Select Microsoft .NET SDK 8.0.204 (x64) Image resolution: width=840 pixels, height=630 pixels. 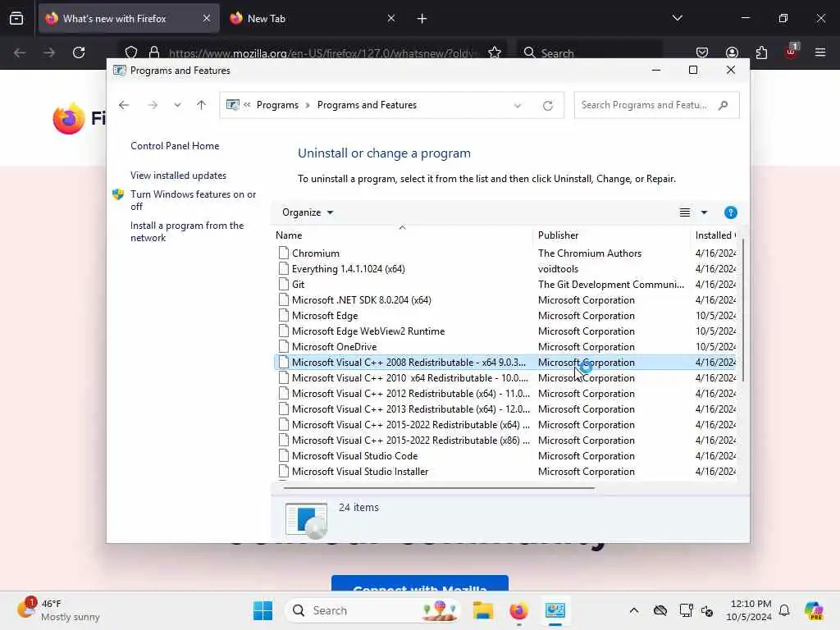pyautogui.click(x=505, y=300)
